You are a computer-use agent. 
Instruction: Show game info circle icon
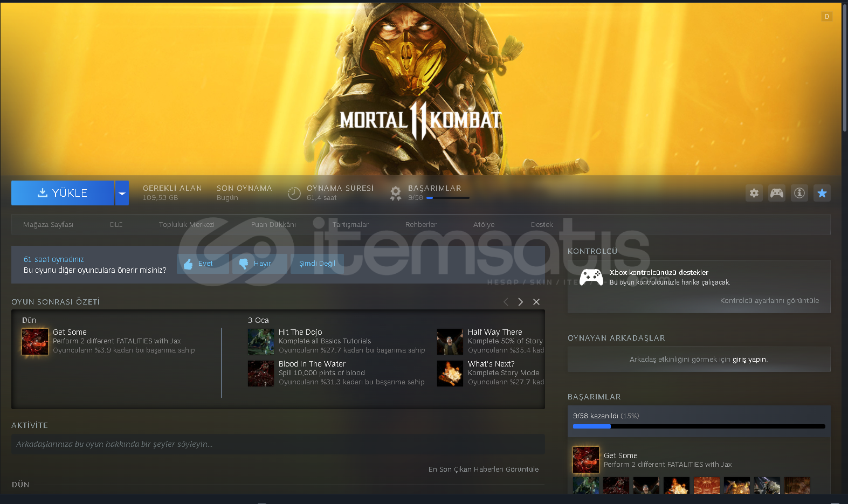click(799, 193)
